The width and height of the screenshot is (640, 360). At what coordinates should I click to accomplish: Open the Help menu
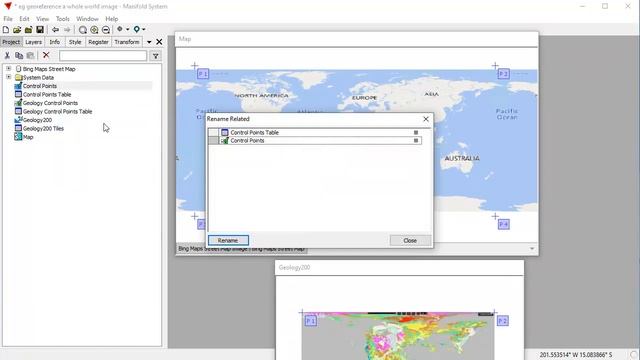point(111,19)
